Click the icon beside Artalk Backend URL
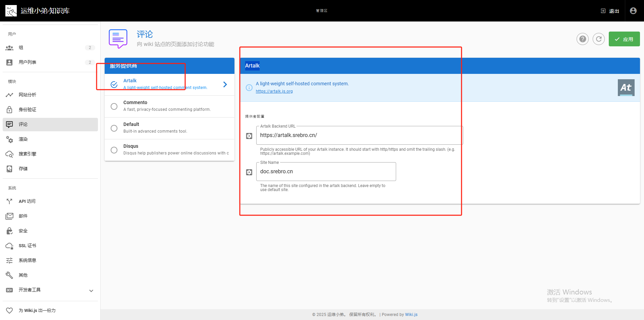Image resolution: width=644 pixels, height=320 pixels. pos(249,136)
